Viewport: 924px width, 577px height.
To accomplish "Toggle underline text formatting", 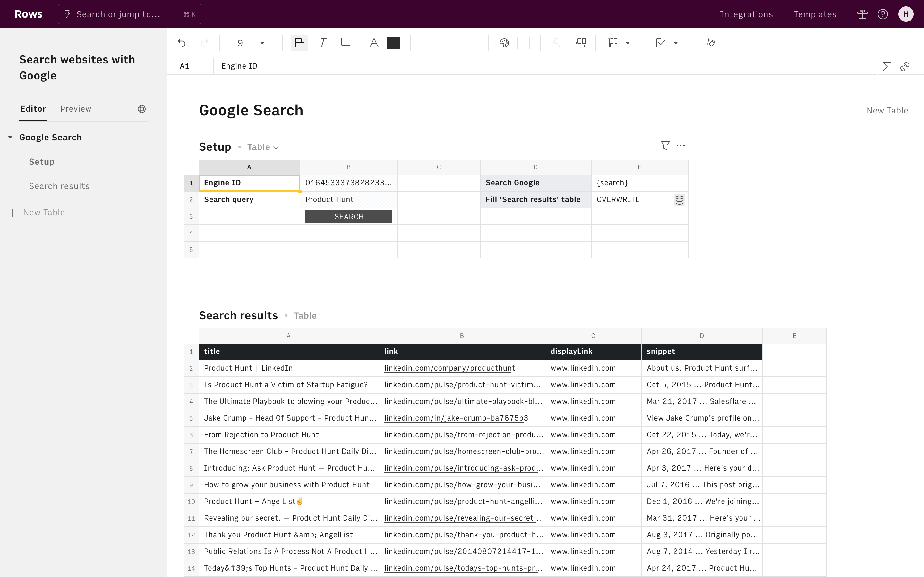I will [x=346, y=43].
